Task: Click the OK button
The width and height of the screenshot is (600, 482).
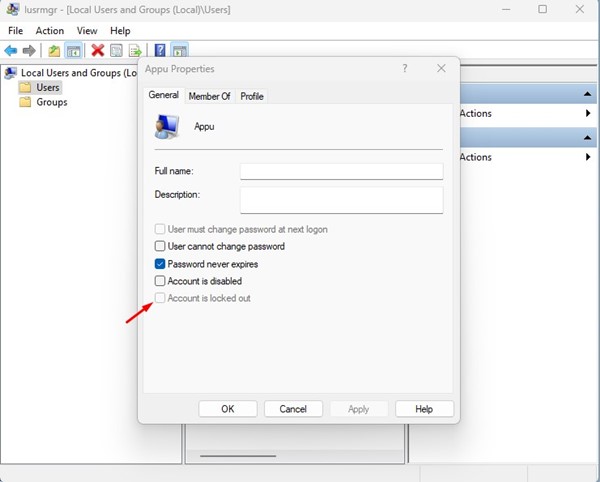Action: tap(228, 409)
